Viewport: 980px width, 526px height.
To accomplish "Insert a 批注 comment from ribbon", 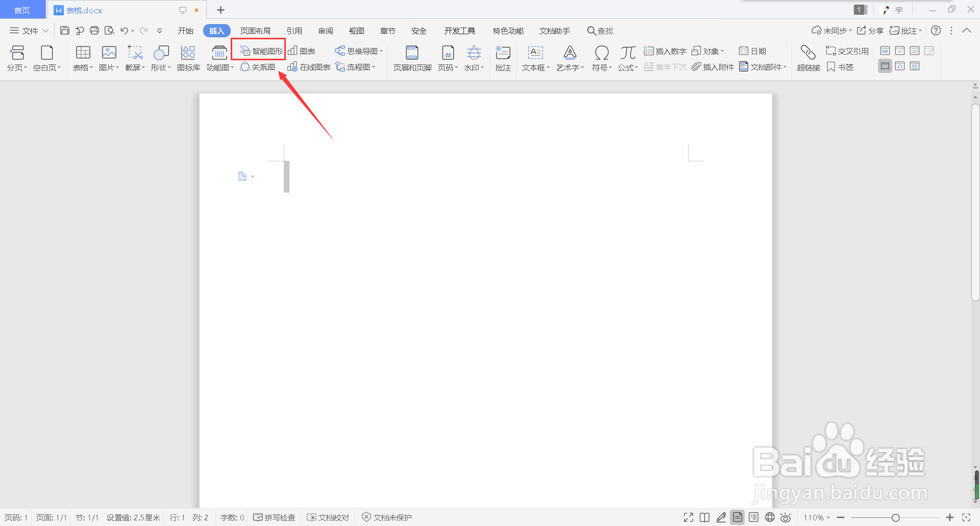I will pos(503,58).
